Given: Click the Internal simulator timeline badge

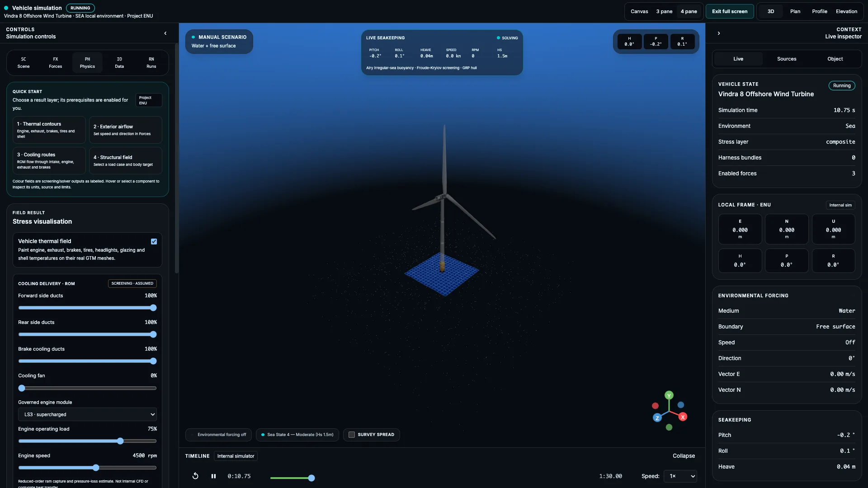Looking at the screenshot, I should tap(236, 456).
